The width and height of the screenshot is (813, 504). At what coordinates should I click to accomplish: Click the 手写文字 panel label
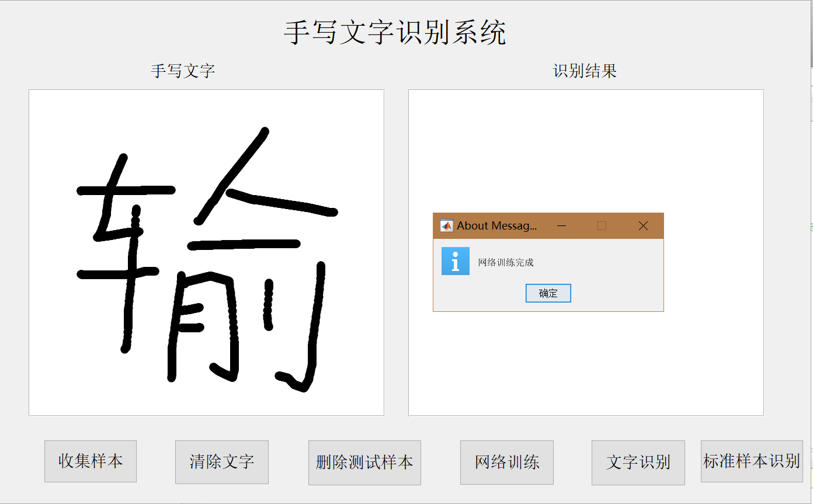coord(183,70)
